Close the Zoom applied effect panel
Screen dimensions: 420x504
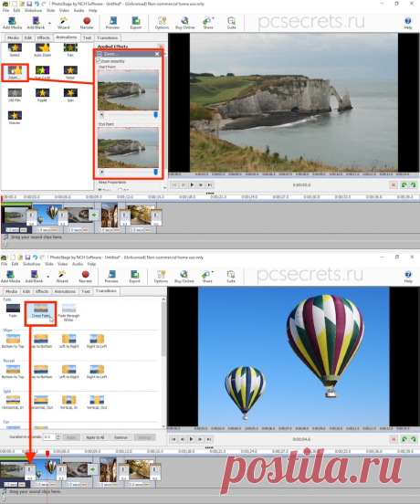coord(157,54)
